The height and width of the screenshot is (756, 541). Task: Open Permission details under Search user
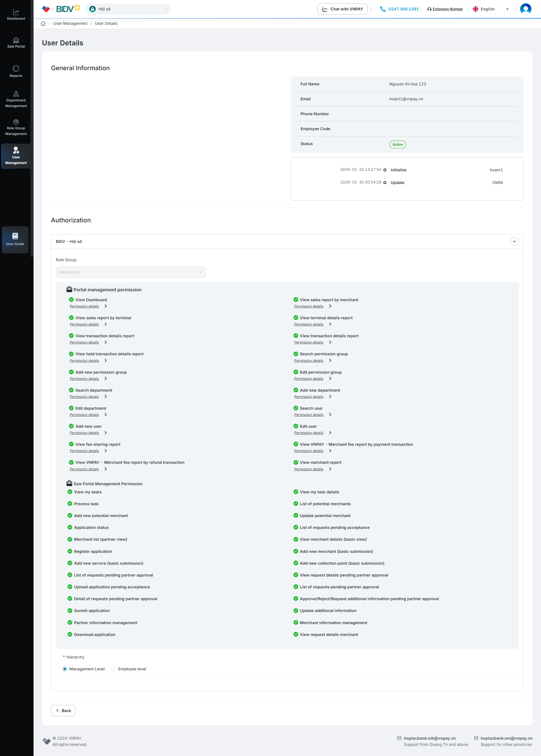tap(309, 415)
